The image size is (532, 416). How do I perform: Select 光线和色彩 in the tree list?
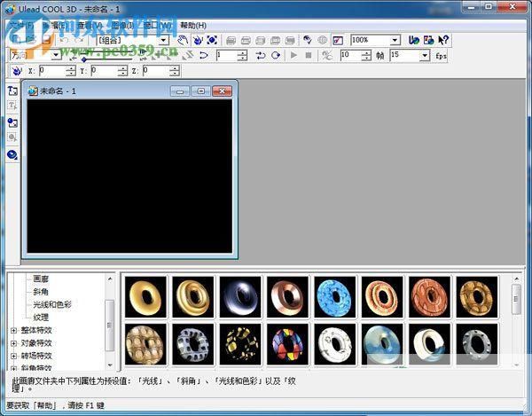53,304
